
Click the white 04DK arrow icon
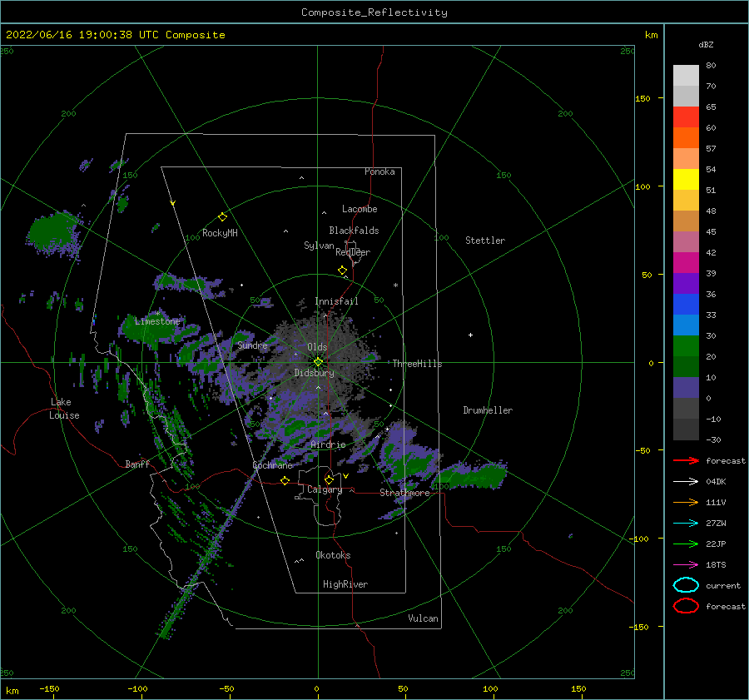click(686, 482)
